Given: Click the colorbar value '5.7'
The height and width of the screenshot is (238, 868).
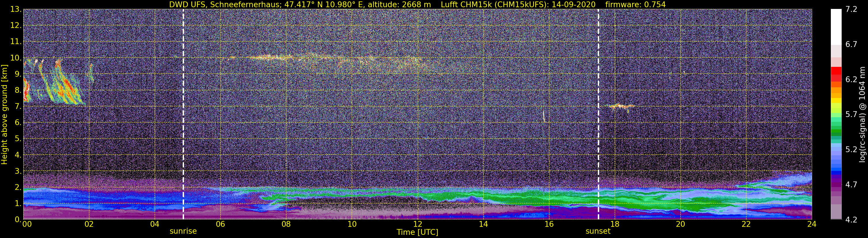Looking at the screenshot, I should pos(851,114).
